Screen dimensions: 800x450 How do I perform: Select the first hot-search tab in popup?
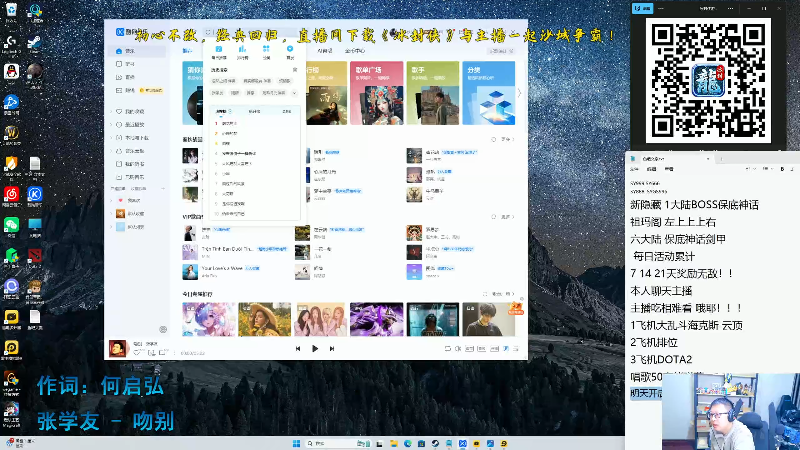222,111
